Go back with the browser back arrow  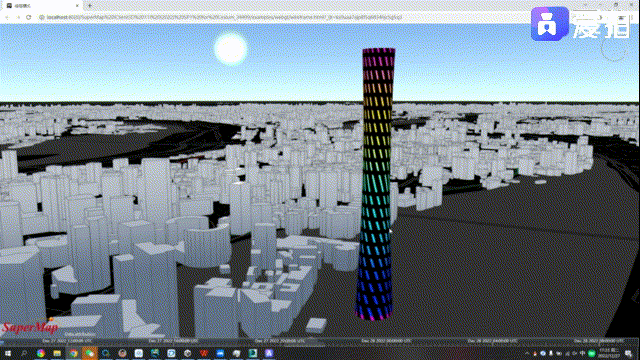[7, 18]
